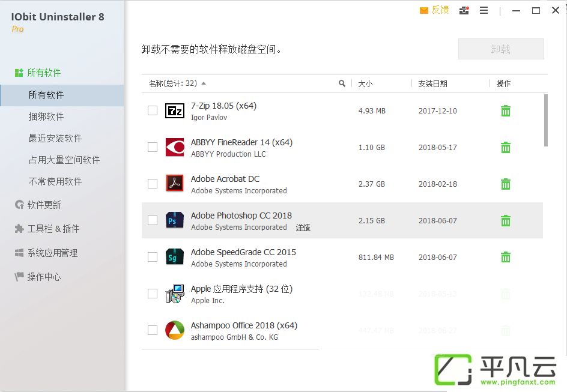The image size is (567, 392).
Task: Check the Apple 应用程序支持 (32 位) checkbox
Action: [153, 294]
